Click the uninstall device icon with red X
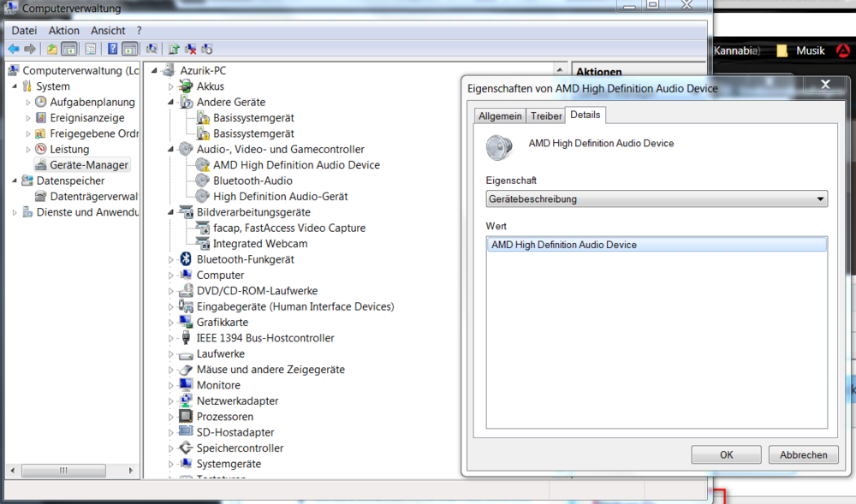Viewport: 856px width, 504px height. coord(190,49)
